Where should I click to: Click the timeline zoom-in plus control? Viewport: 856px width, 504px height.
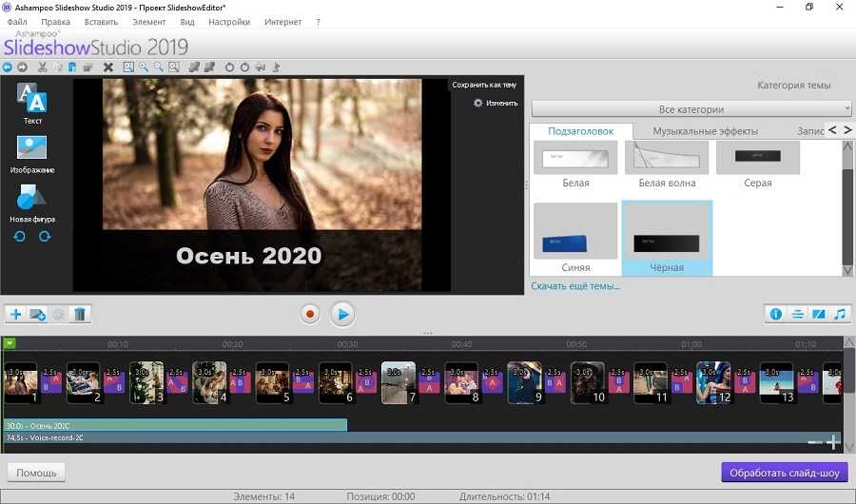[x=833, y=442]
